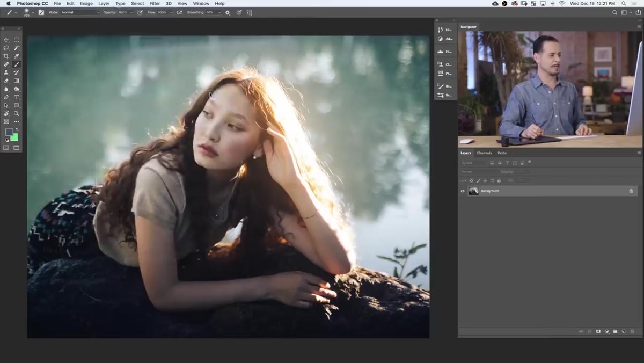Click the green background color swatch
This screenshot has height=363, width=644.
14,137
